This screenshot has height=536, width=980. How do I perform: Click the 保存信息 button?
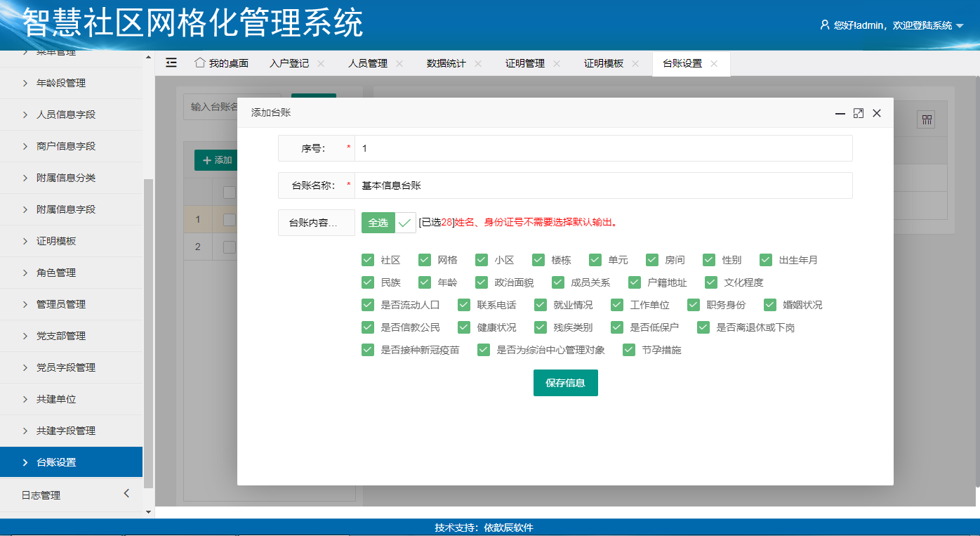(565, 383)
